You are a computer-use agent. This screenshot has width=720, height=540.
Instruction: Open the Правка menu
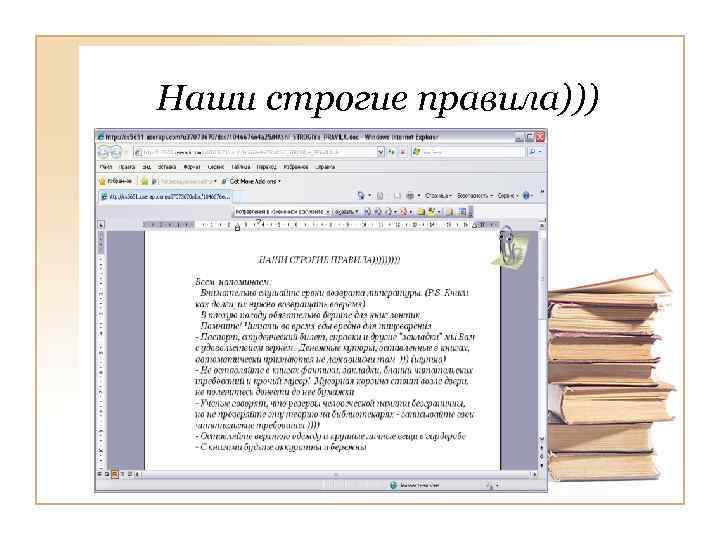tap(127, 167)
